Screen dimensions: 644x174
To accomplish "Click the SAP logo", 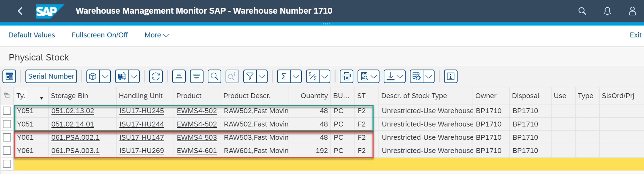I will [x=49, y=11].
